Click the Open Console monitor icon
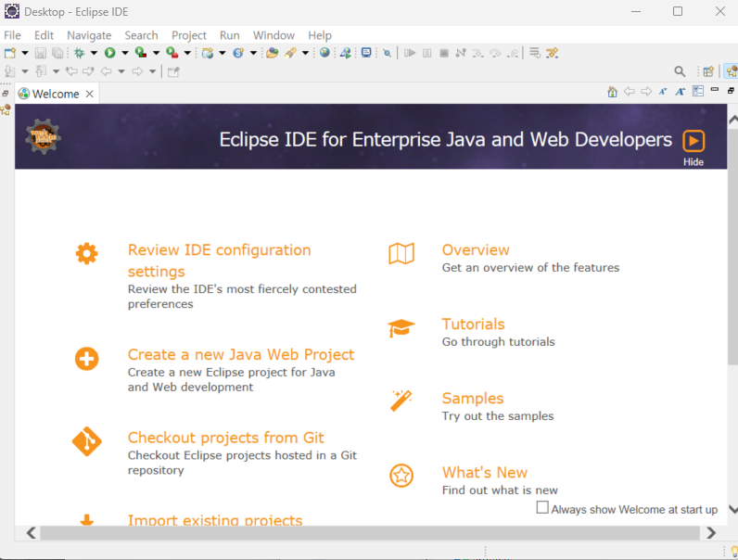 pyautogui.click(x=366, y=53)
